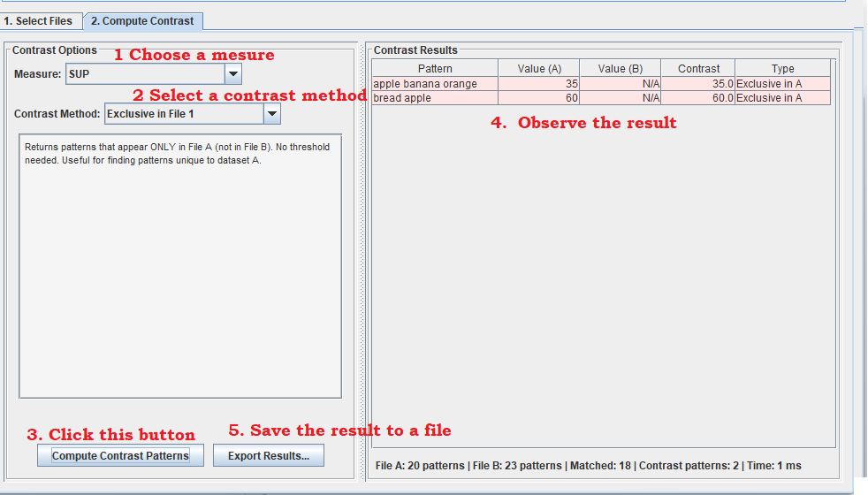Switch to the "1. Select Files" tab
This screenshot has width=868, height=495.
pos(42,21)
